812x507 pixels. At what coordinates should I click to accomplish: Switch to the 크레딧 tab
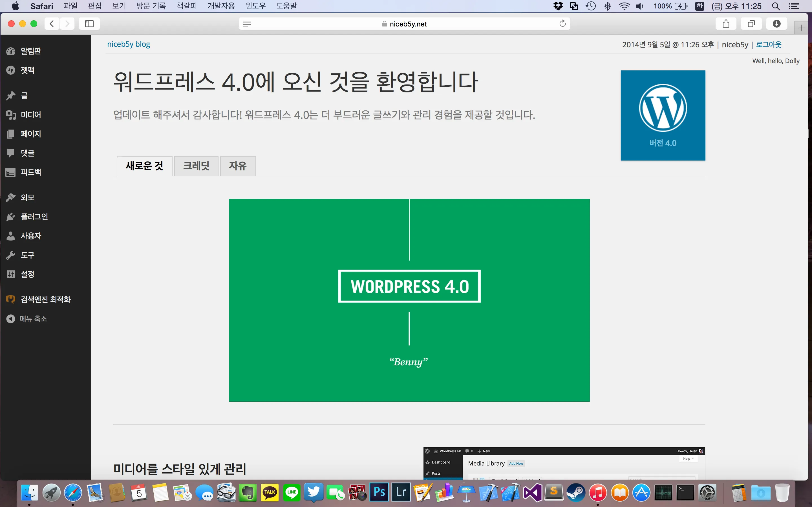tap(196, 166)
